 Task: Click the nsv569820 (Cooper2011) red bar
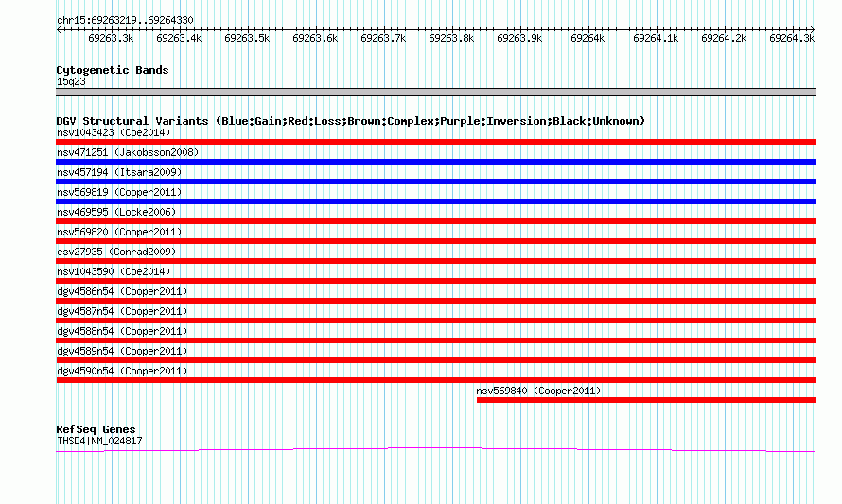click(x=435, y=241)
